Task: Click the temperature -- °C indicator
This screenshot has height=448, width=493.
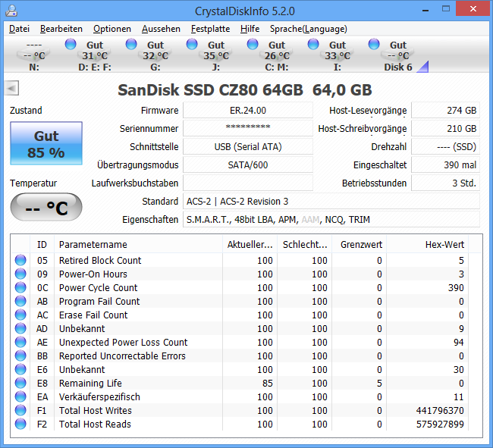Action: pyautogui.click(x=46, y=207)
